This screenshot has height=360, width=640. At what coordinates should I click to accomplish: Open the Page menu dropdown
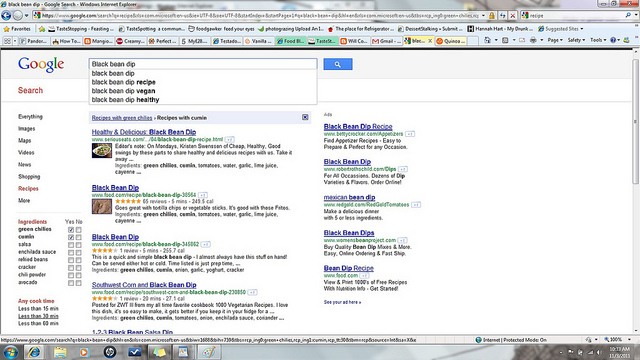(x=555, y=40)
